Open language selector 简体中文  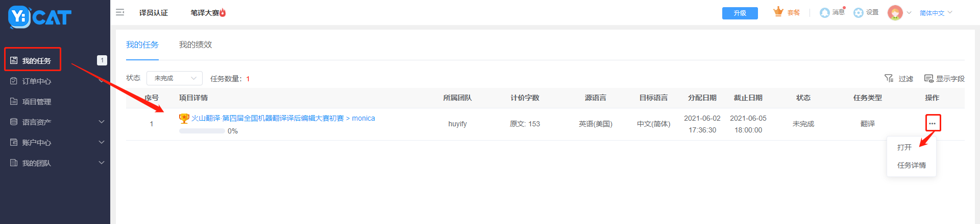[936, 13]
